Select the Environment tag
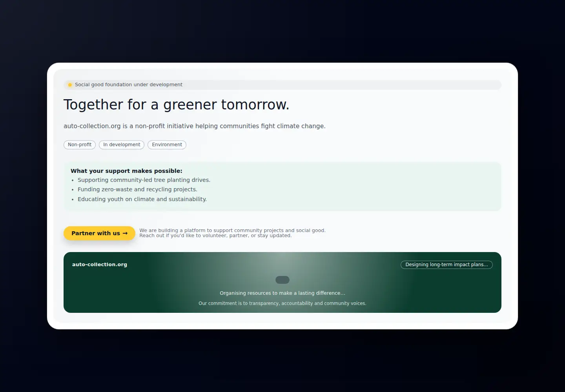The height and width of the screenshot is (392, 565). click(167, 145)
